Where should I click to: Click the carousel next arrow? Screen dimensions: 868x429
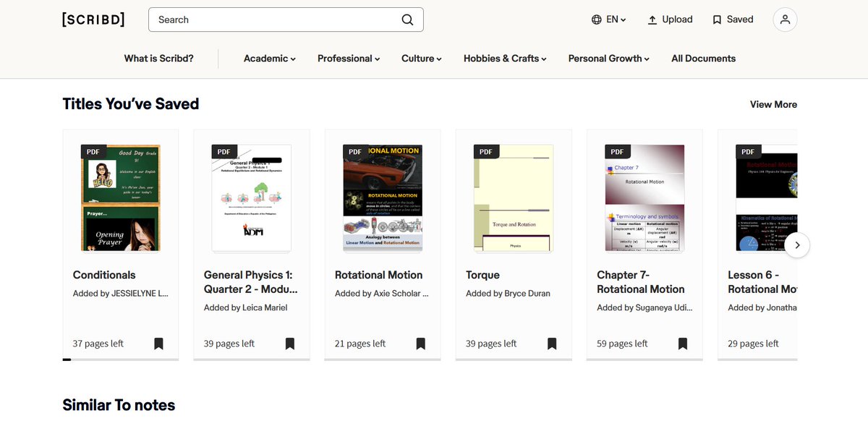pyautogui.click(x=797, y=245)
